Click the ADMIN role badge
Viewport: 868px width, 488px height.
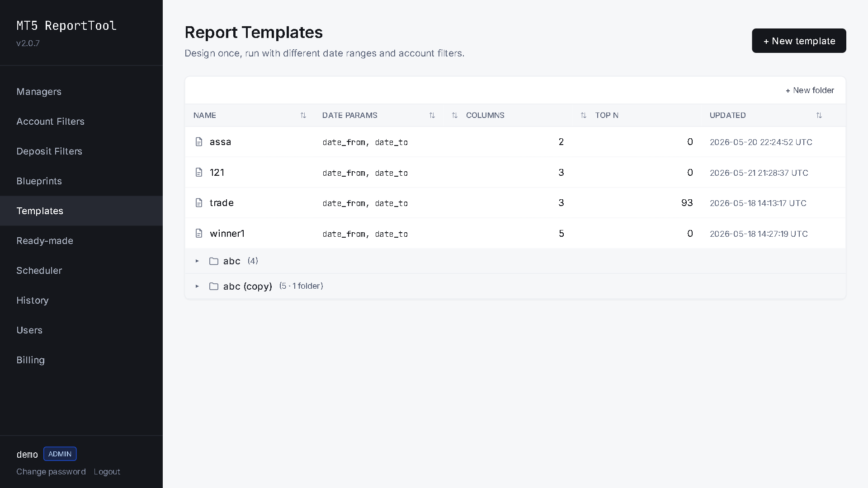coord(60,454)
